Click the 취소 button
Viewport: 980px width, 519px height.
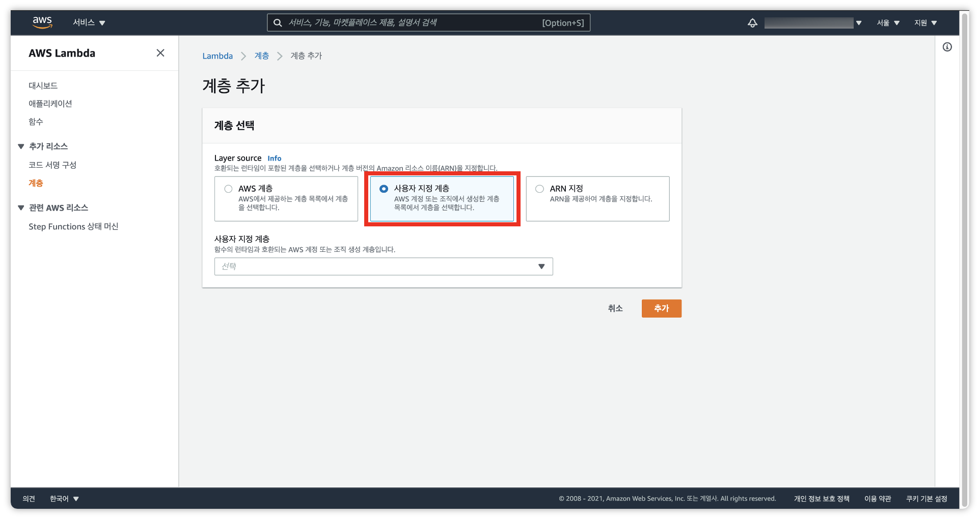pyautogui.click(x=615, y=308)
